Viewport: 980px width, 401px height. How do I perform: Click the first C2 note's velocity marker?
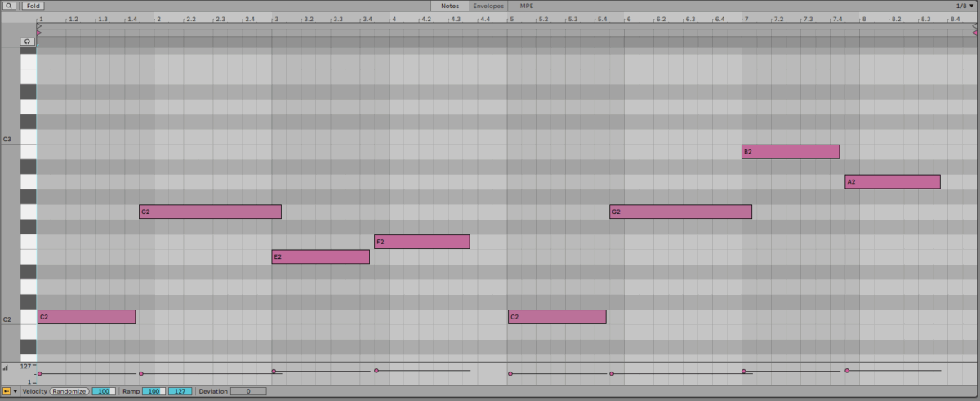tap(39, 374)
